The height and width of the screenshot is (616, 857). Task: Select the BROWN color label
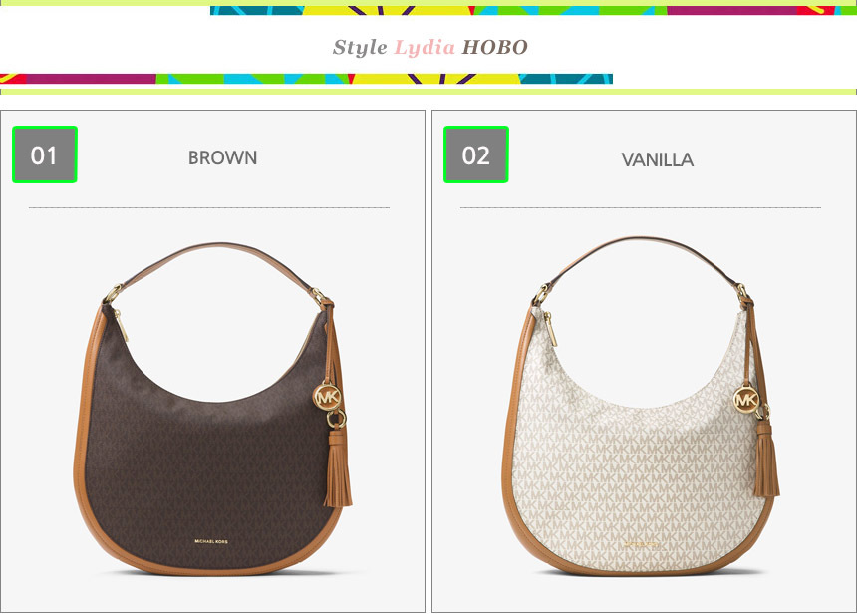pos(222,157)
